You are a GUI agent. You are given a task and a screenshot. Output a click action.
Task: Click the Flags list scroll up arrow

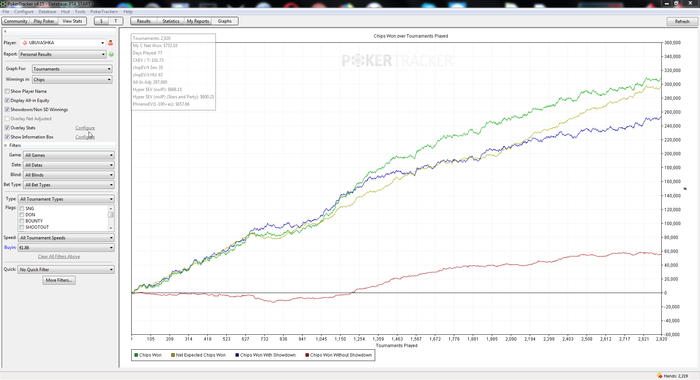click(x=111, y=209)
